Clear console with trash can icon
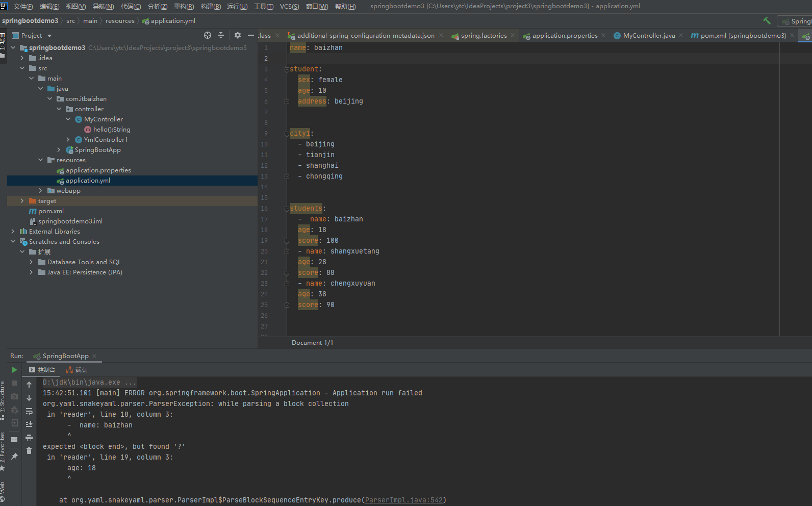Image resolution: width=812 pixels, height=506 pixels. (29, 451)
